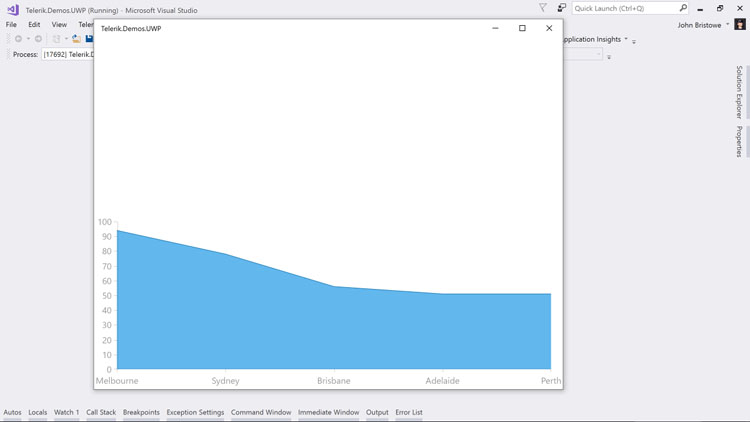
Task: Click the Quick Launch magnifier icon
Action: point(683,8)
